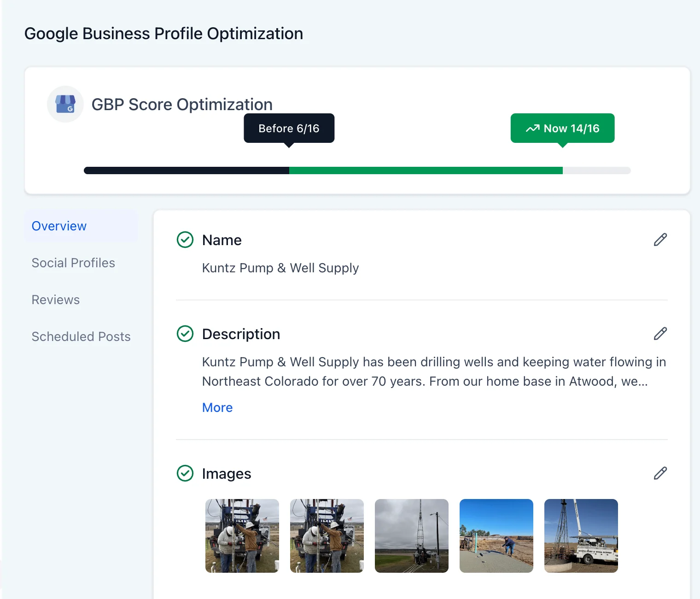Open the blue-sky concrete pad thumbnail
This screenshot has height=599, width=700.
tap(496, 536)
